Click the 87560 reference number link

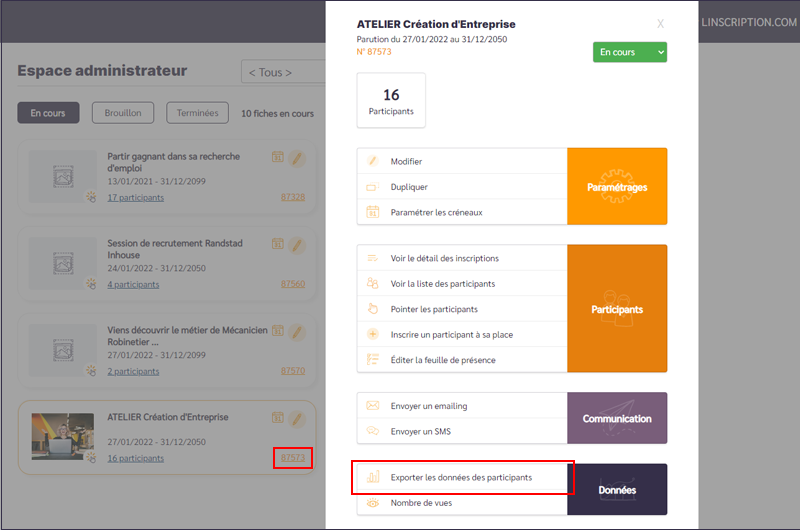pyautogui.click(x=292, y=285)
